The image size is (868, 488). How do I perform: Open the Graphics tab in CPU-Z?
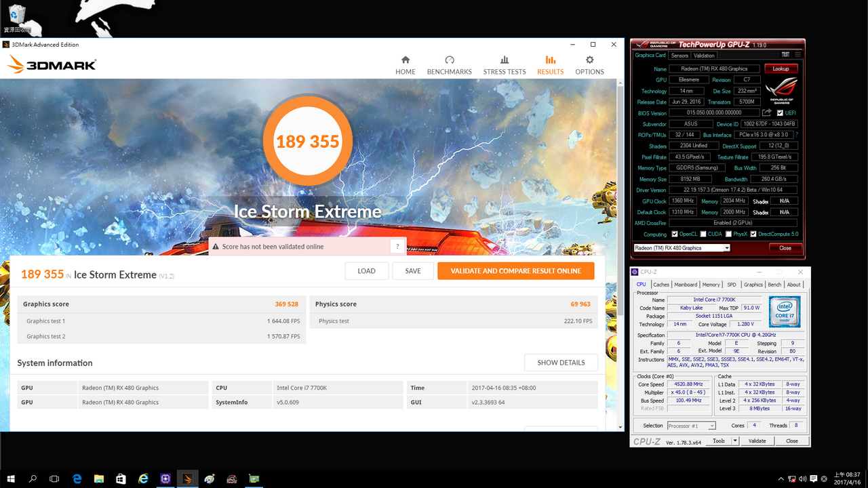pos(753,285)
